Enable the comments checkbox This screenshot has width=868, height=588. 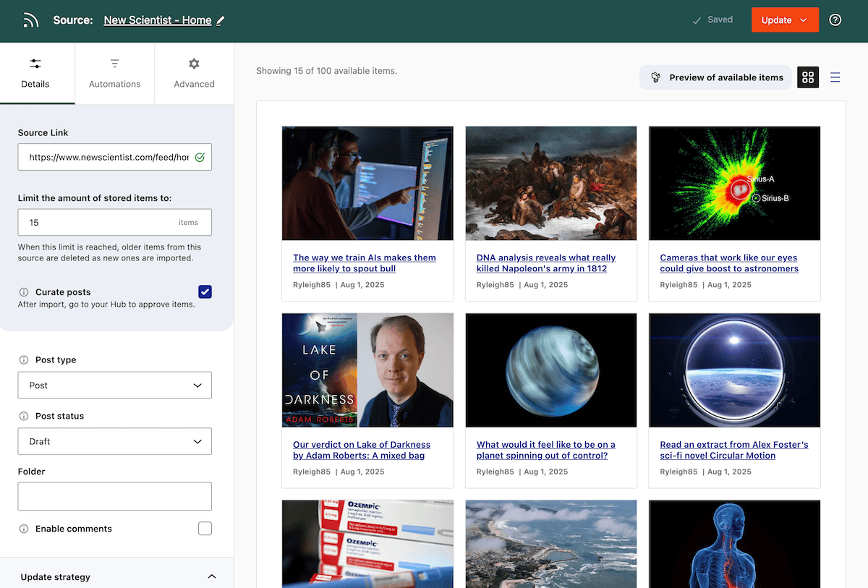click(205, 529)
